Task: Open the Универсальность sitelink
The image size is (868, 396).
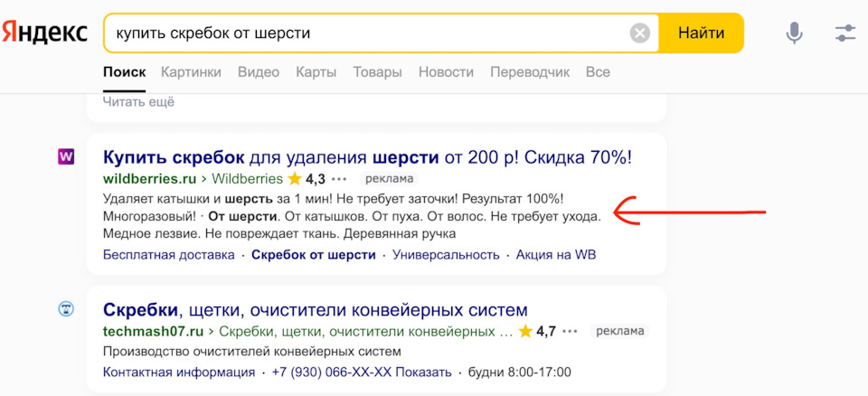Action: pyautogui.click(x=446, y=255)
